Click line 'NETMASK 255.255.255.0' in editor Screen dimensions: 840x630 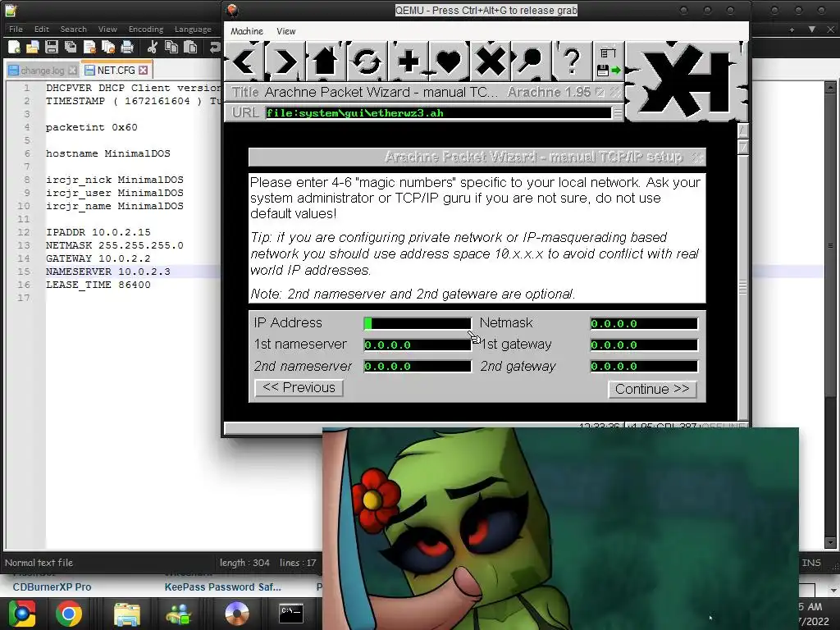tap(115, 245)
